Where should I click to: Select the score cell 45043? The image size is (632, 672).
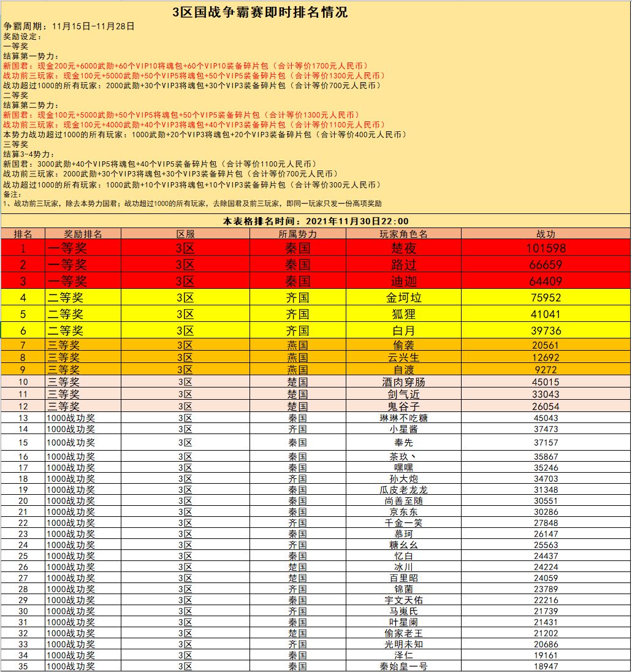pos(546,418)
